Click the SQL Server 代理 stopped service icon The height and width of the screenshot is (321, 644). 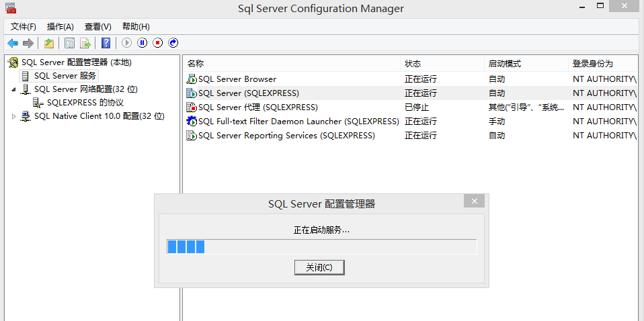click(x=192, y=107)
